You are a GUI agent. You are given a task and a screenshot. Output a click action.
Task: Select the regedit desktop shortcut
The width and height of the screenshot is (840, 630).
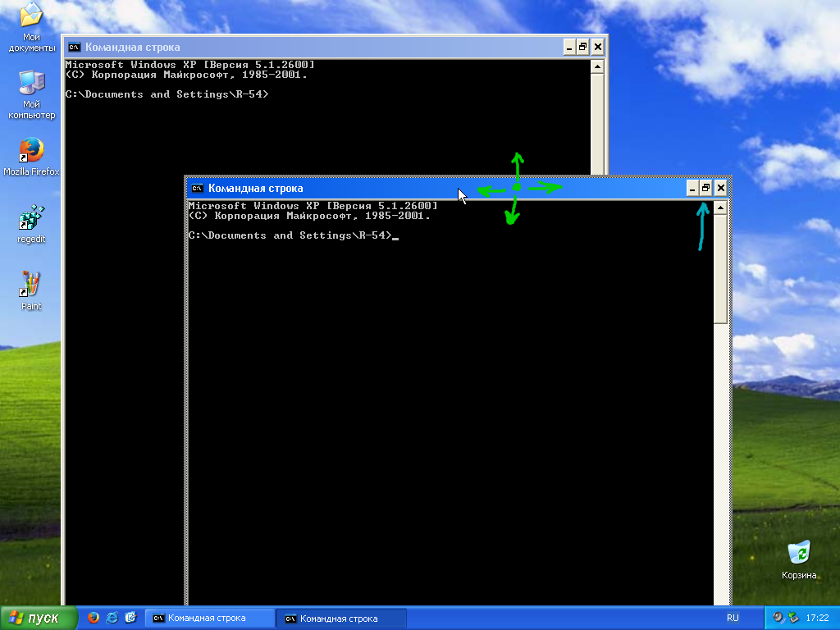pyautogui.click(x=31, y=219)
